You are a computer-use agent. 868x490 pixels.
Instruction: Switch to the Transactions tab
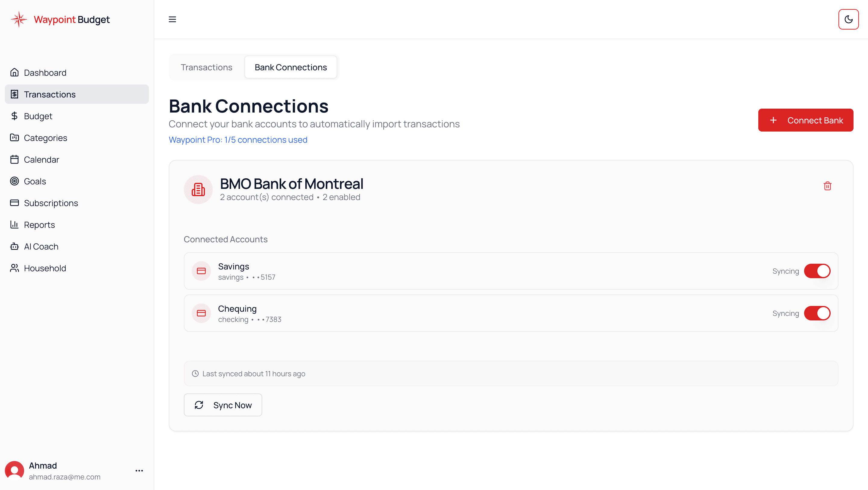tap(206, 67)
